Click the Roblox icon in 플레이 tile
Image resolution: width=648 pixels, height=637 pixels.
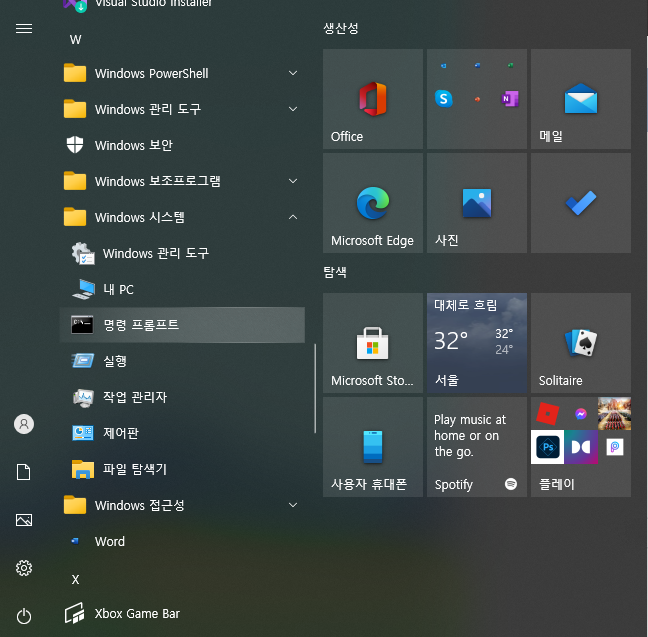[548, 413]
